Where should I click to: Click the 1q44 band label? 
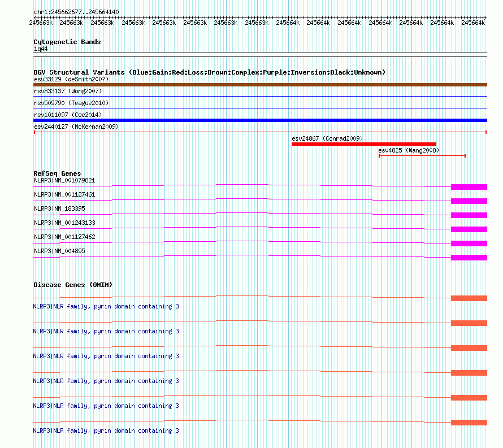pyautogui.click(x=41, y=49)
